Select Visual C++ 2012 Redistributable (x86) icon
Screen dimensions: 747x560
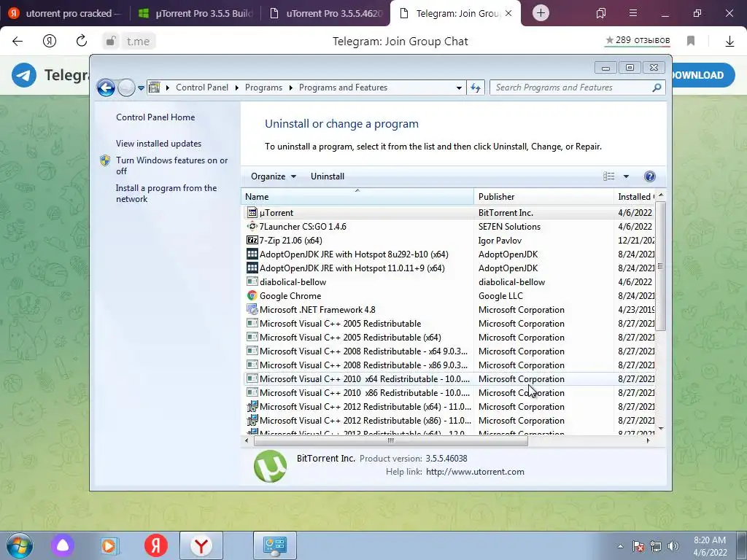pyautogui.click(x=252, y=420)
